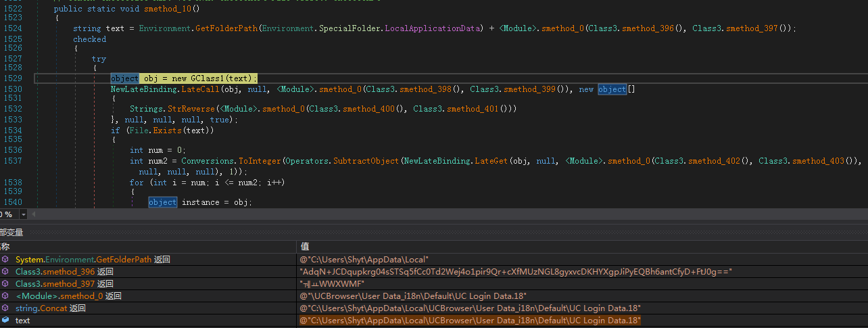The width and height of the screenshot is (868, 328).
Task: Click the for keyword on line 1538
Action: click(137, 183)
